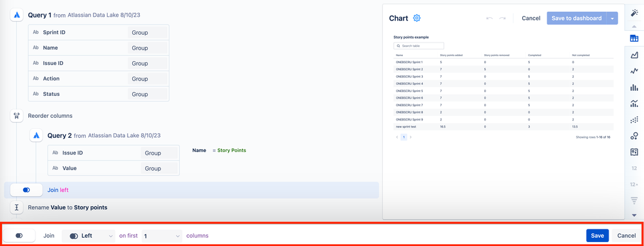Screen dimensions: 644x246
Task: Select the Reorder columns step label
Action: pos(50,116)
